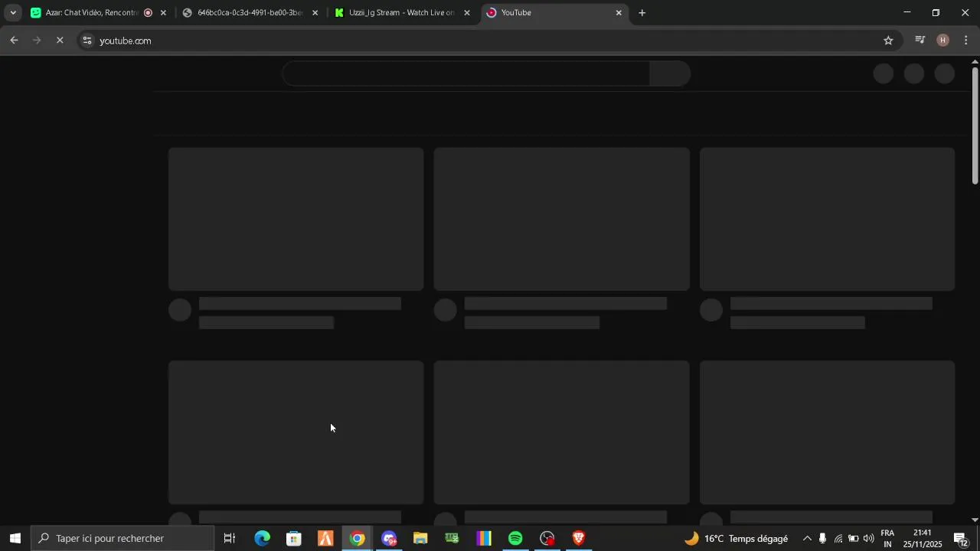
Task: Open the recorder app with red dot
Action: coord(547,539)
